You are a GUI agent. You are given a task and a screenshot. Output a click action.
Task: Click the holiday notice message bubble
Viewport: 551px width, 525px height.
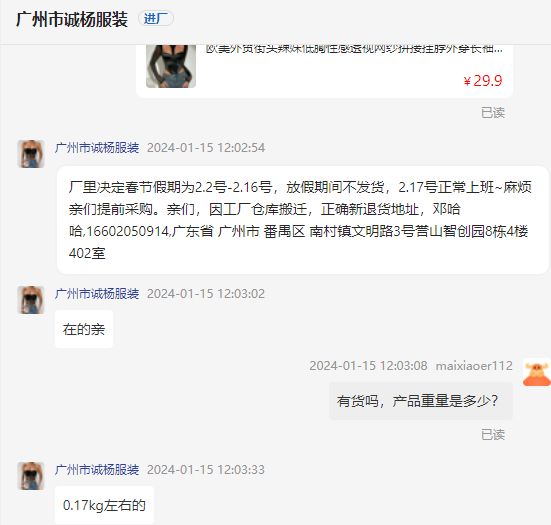[x=303, y=220]
